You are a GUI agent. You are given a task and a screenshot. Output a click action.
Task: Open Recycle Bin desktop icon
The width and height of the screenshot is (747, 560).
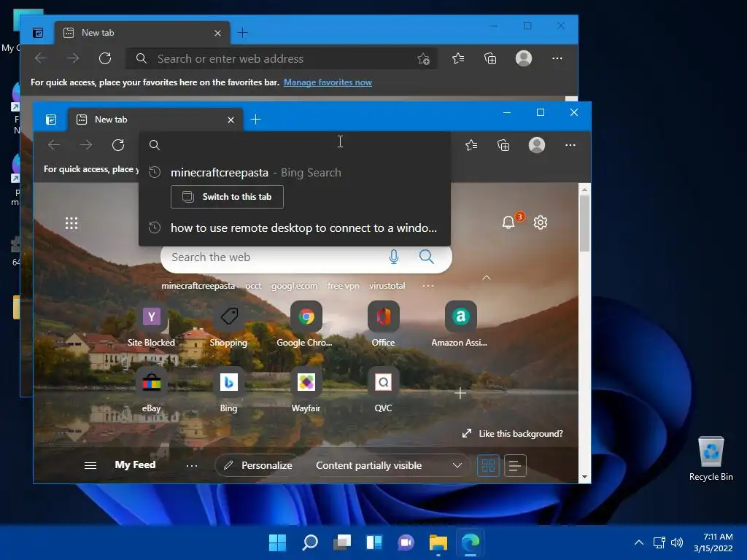[x=711, y=459]
